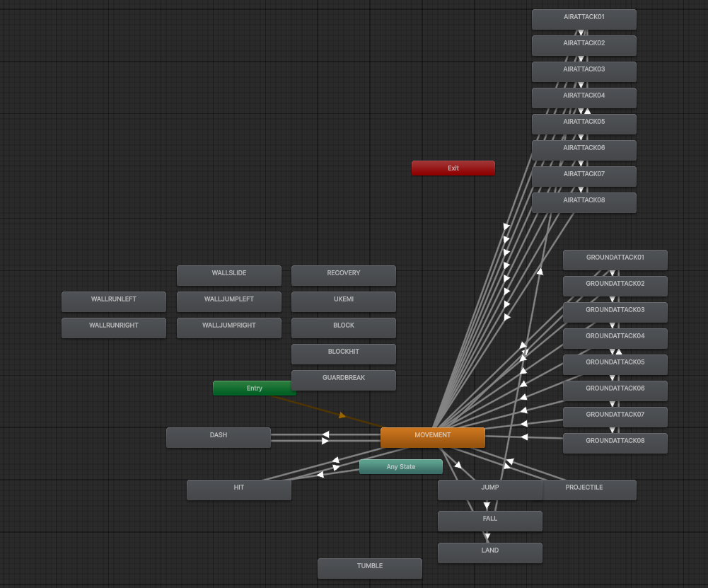Choose the GROUNDATTACK01 state node
The image size is (708, 588).
point(615,260)
